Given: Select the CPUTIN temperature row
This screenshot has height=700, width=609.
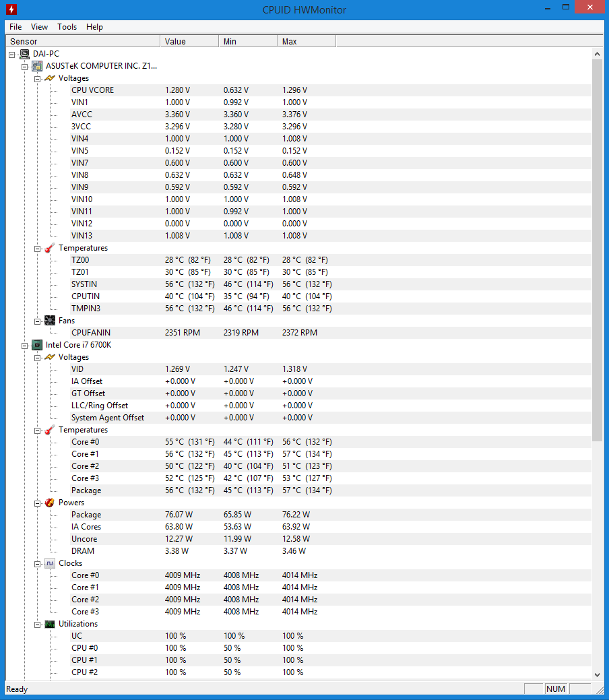Looking at the screenshot, I should pyautogui.click(x=330, y=296).
